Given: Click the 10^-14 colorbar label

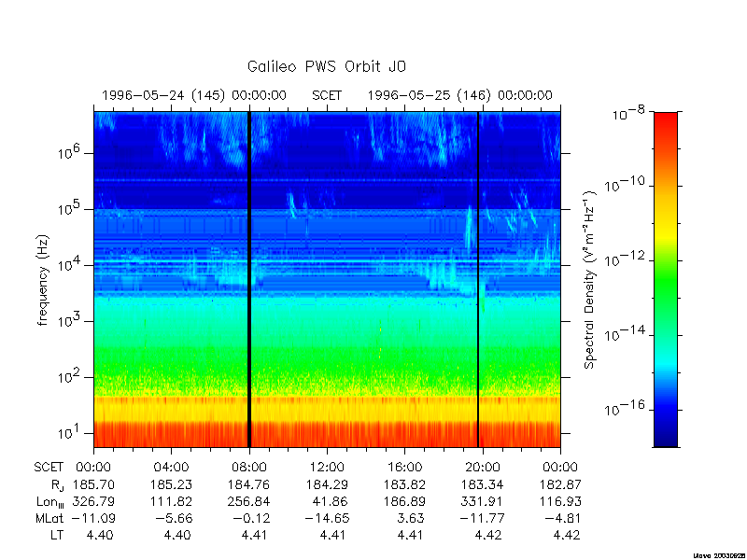Looking at the screenshot, I should 625,333.
